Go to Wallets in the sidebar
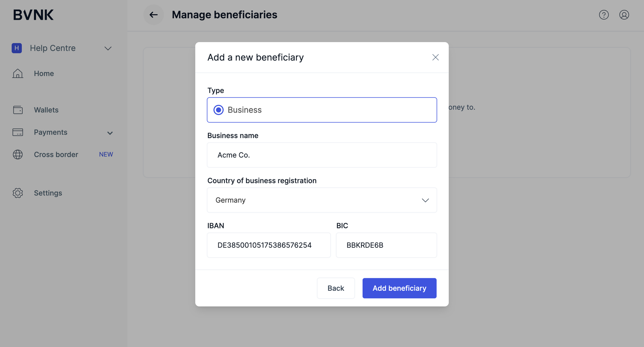Viewport: 644px width, 347px height. (x=46, y=110)
